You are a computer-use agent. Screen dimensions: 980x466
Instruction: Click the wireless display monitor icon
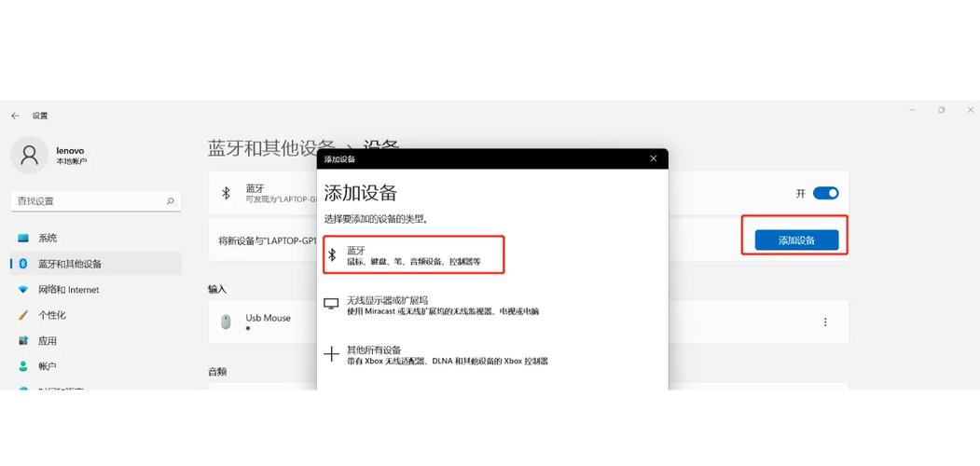pos(331,304)
